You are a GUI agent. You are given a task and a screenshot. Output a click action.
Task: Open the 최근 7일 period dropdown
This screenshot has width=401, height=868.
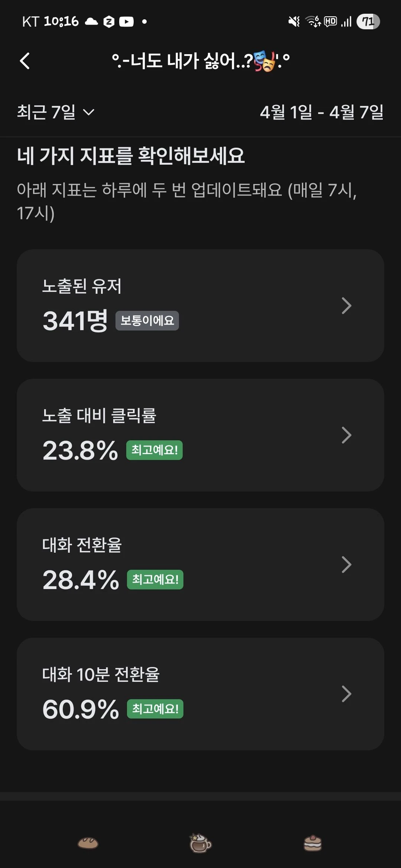[56, 112]
